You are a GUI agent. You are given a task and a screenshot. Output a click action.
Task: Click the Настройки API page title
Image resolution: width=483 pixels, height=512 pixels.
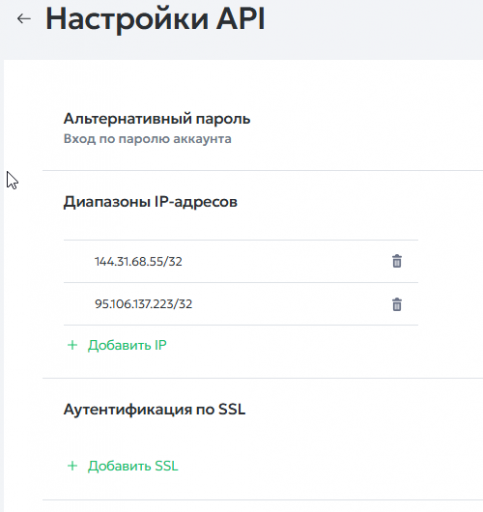point(155,19)
